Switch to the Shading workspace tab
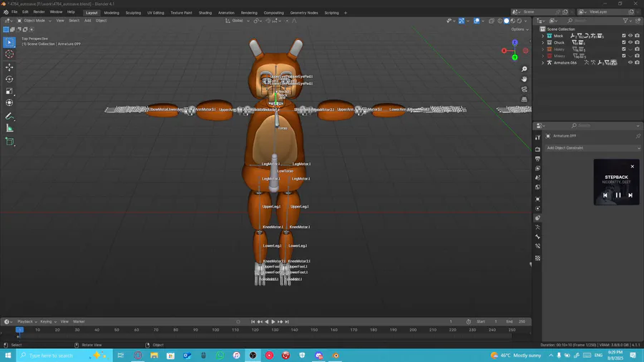Viewport: 644px width, 362px height. click(x=205, y=13)
